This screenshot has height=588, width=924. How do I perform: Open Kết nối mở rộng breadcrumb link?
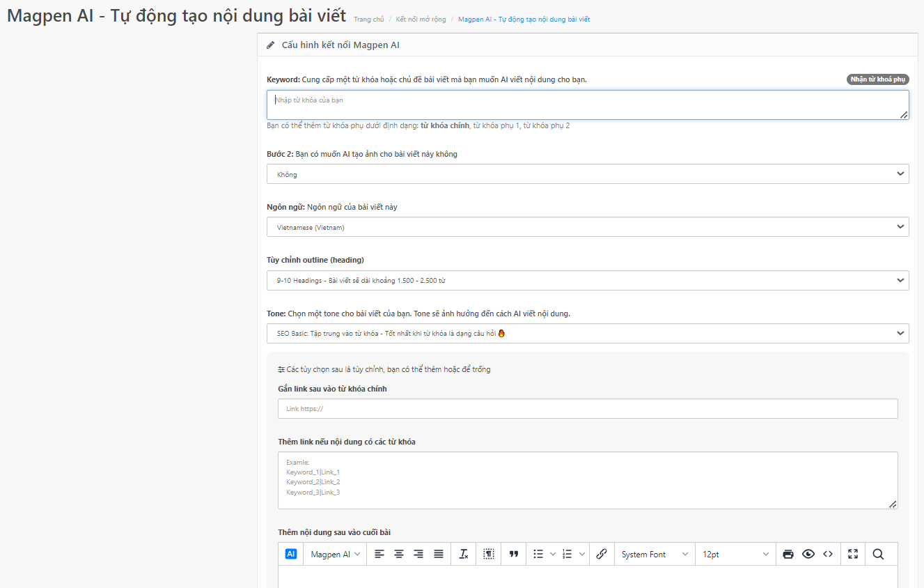point(421,20)
